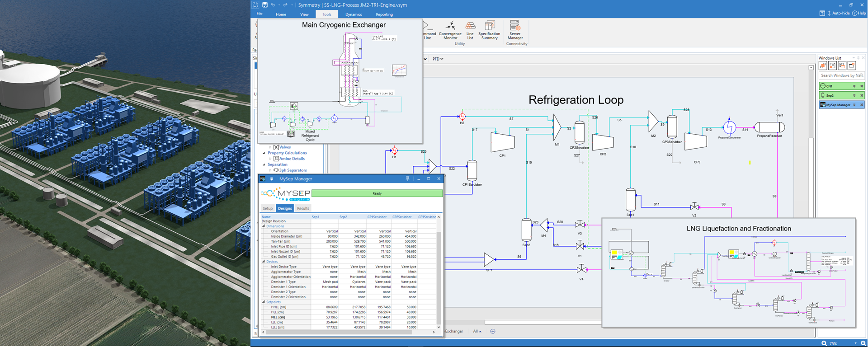
Task: Toggle the Auto-hide ribbon option
Action: [x=840, y=13]
